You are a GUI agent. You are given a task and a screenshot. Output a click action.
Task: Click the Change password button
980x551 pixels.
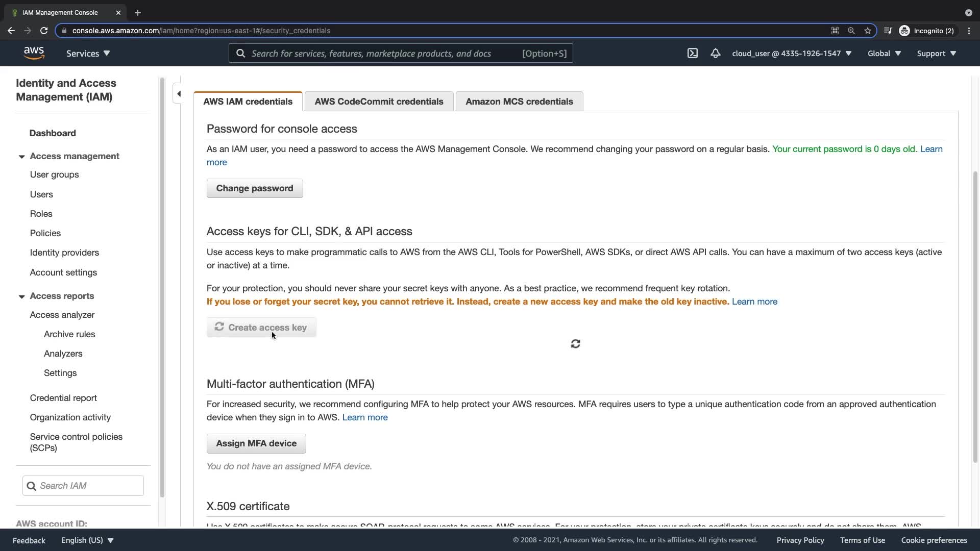(254, 188)
